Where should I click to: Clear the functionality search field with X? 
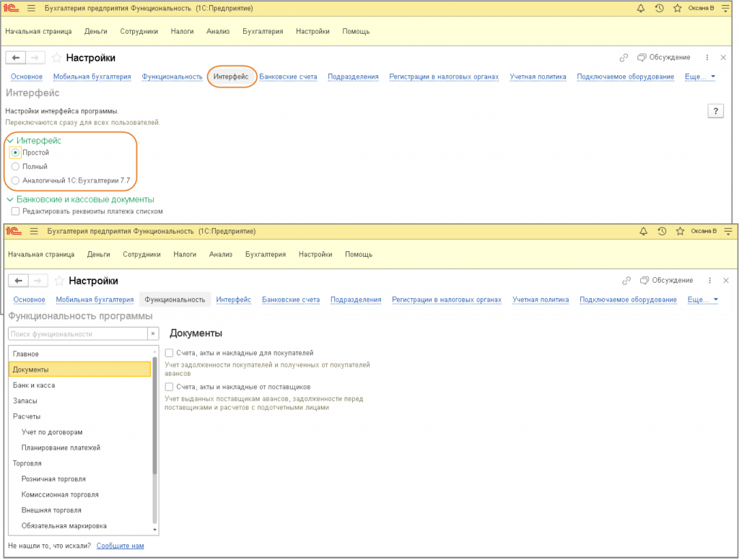pyautogui.click(x=152, y=333)
